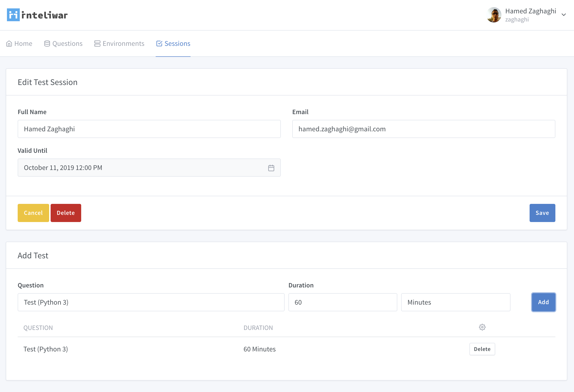Expand the user account chevron menu

click(x=564, y=15)
